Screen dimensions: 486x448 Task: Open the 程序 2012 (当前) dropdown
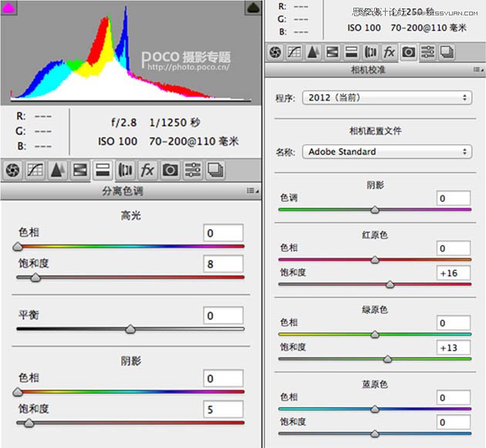click(x=386, y=98)
